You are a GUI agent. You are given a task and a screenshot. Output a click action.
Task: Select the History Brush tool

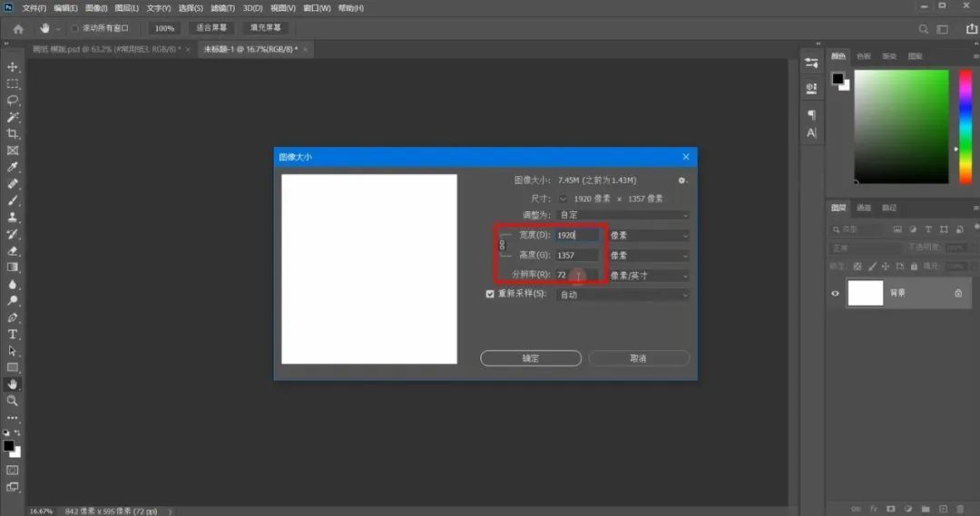13,234
